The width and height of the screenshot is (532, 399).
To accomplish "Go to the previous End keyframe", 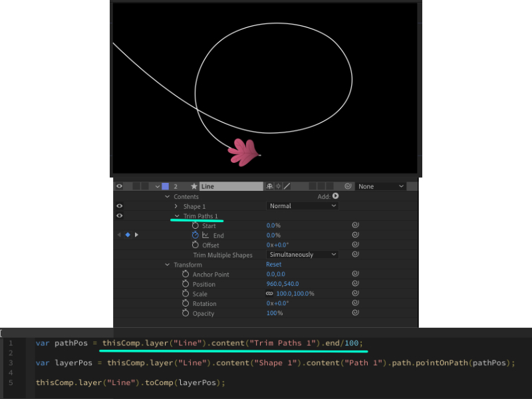I will [119, 235].
